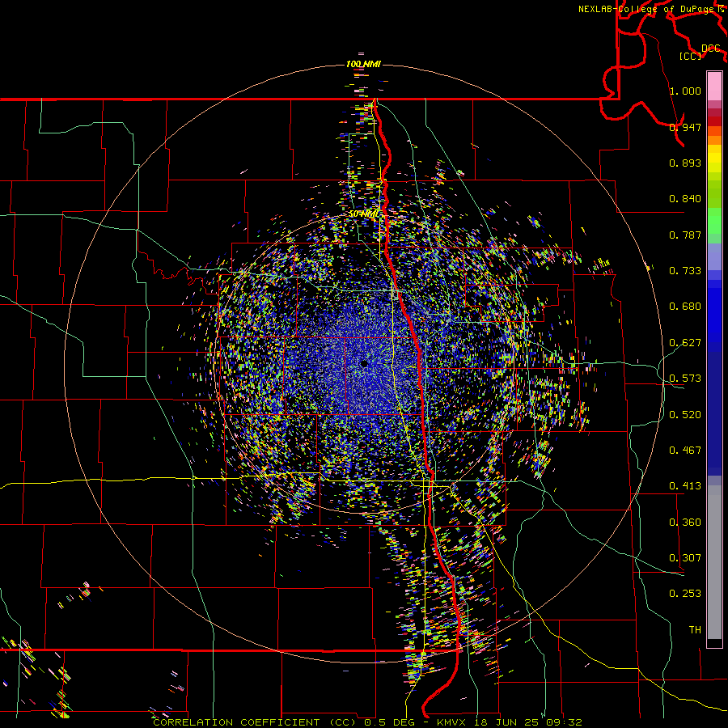Click the 0.733 scale value
Image resolution: width=728 pixels, height=728 pixels.
pos(685,271)
